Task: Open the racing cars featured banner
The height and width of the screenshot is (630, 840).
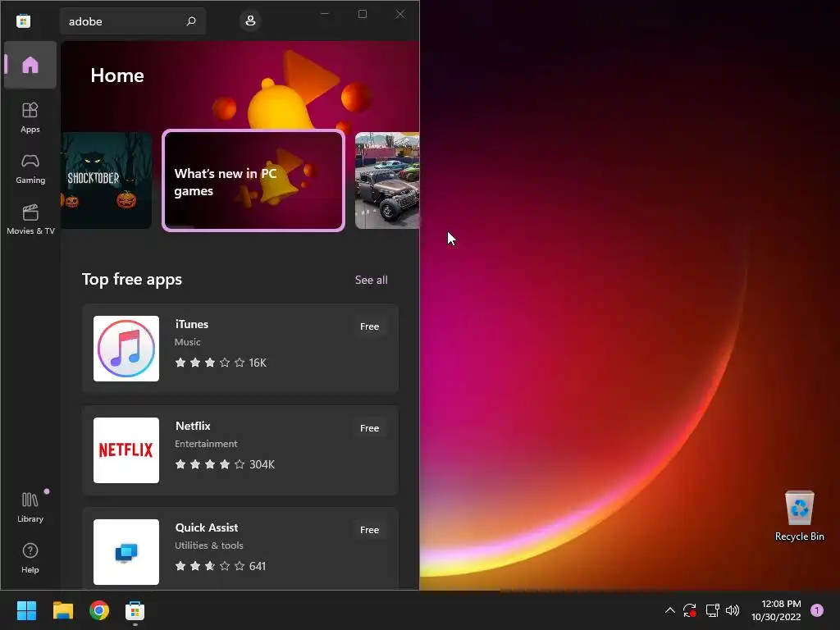Action: tap(387, 180)
